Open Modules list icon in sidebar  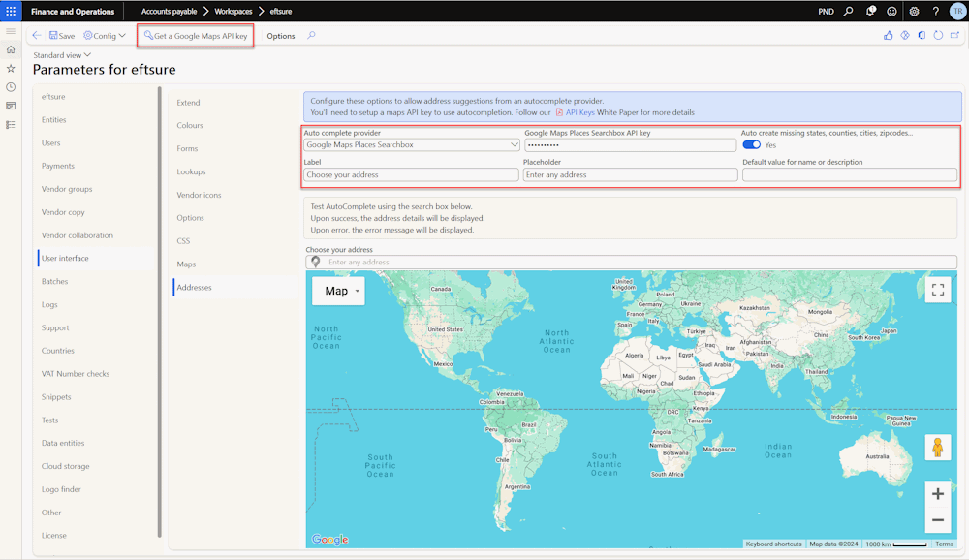[x=11, y=125]
